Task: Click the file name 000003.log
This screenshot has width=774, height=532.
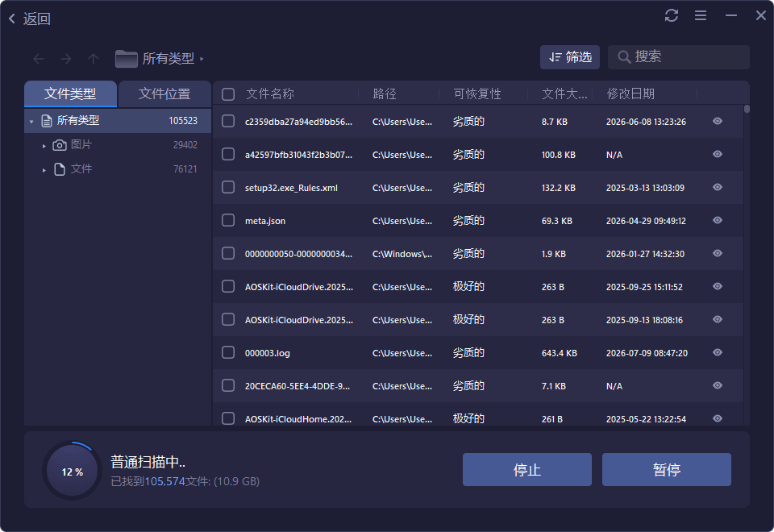Action: [x=268, y=353]
